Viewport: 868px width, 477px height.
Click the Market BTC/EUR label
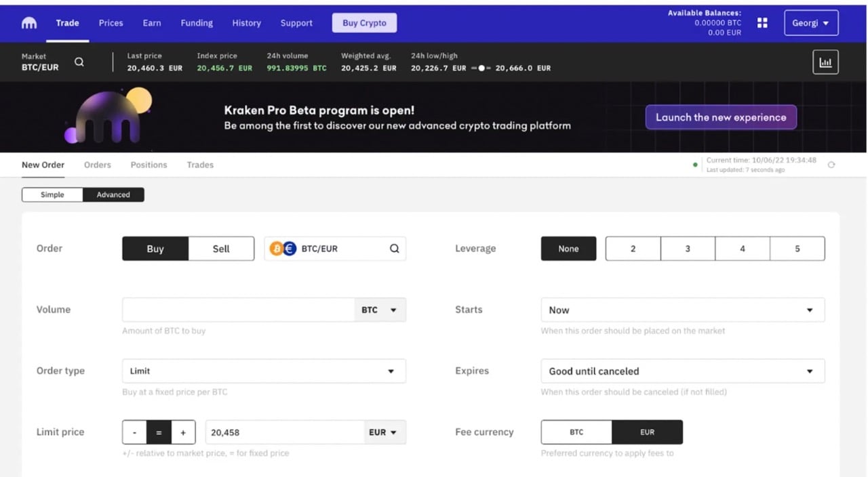point(40,62)
